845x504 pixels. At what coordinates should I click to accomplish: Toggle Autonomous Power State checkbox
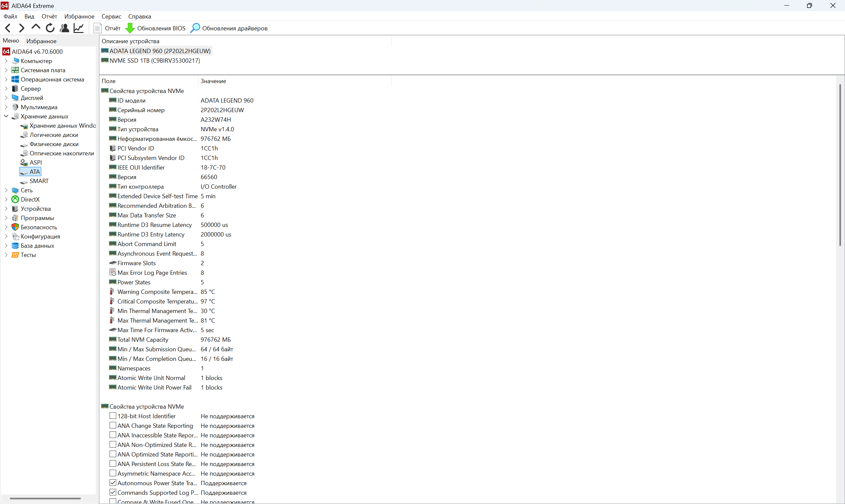(x=113, y=482)
